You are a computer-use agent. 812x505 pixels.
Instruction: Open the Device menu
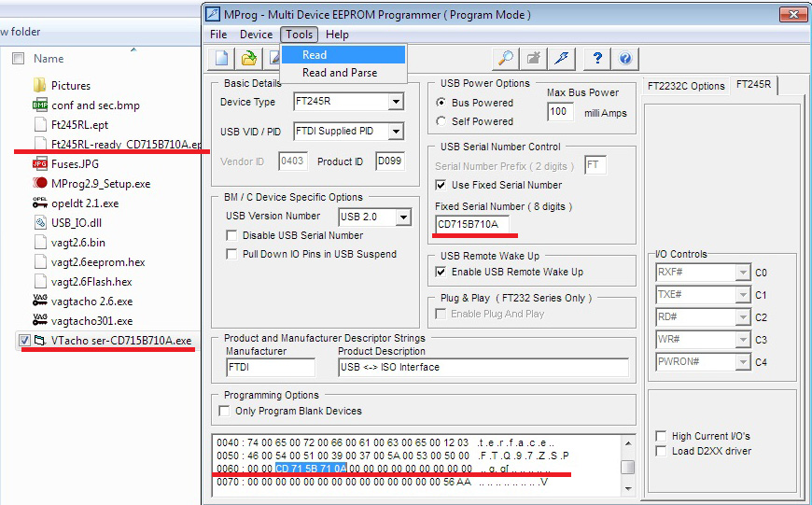tap(256, 35)
